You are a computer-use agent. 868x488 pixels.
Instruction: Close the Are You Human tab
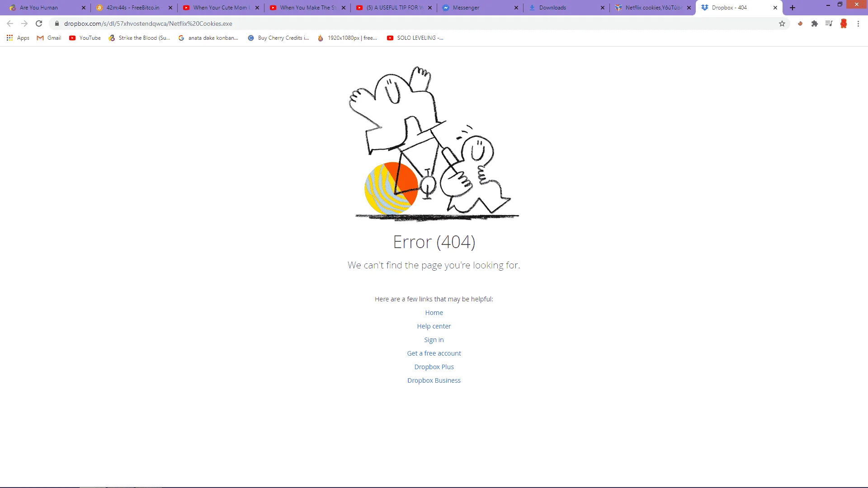pyautogui.click(x=84, y=8)
